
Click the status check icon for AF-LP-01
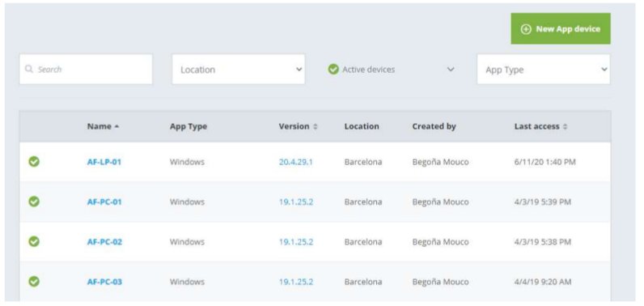[34, 162]
